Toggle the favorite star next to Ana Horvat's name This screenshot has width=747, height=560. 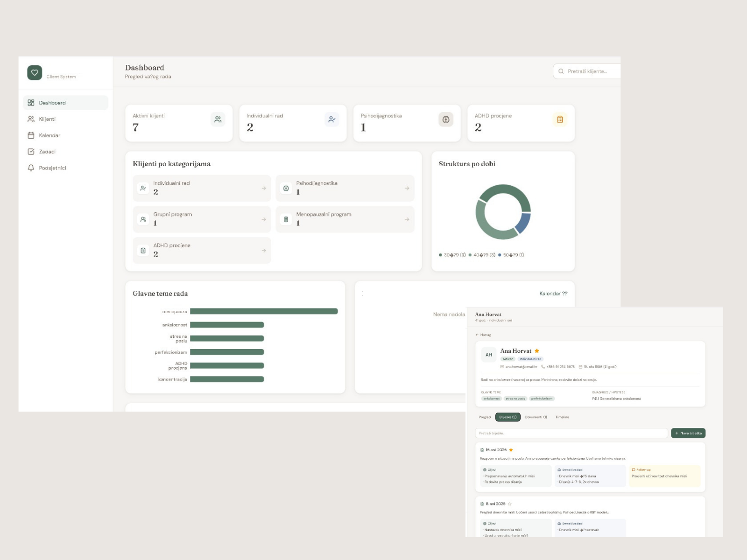tap(537, 351)
